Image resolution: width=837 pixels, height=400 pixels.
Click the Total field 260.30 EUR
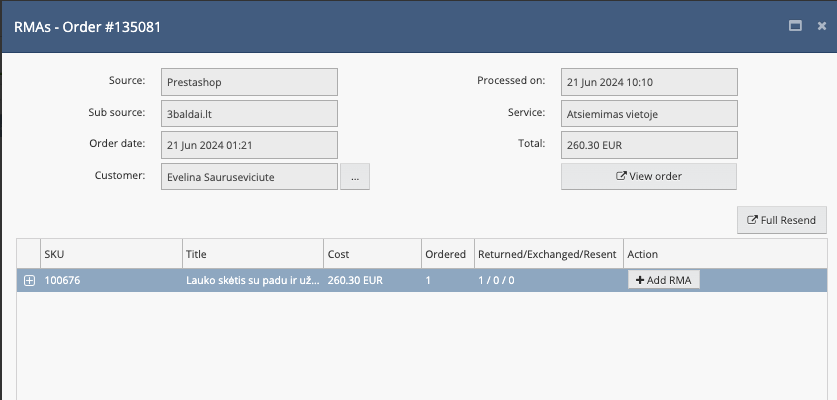tap(649, 145)
